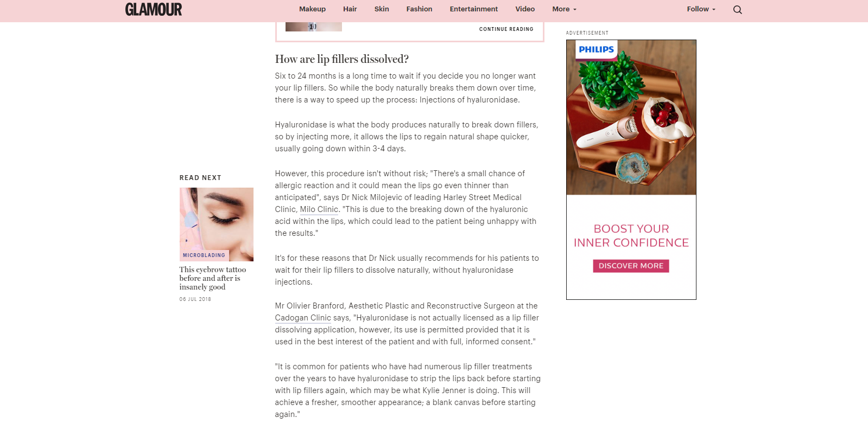Open the microblading eyebrow thumbnail image
This screenshot has height=430, width=868.
tap(217, 224)
